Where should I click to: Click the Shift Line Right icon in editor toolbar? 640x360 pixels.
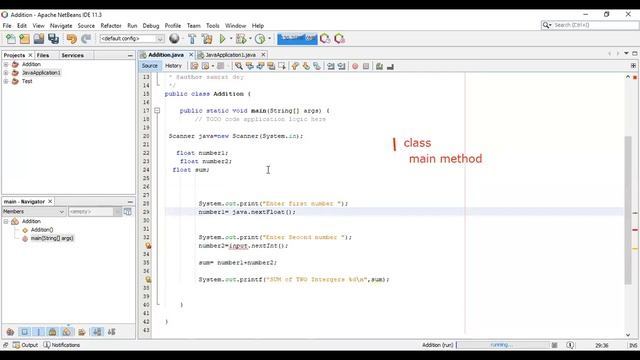point(342,66)
